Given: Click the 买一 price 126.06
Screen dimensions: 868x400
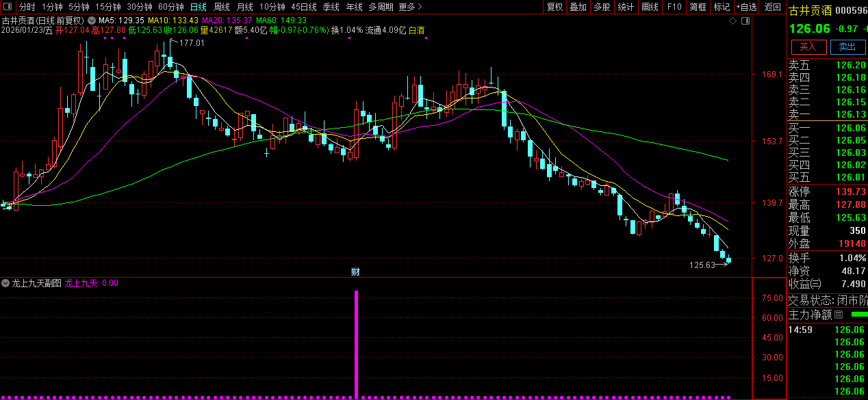Looking at the screenshot, I should 851,128.
